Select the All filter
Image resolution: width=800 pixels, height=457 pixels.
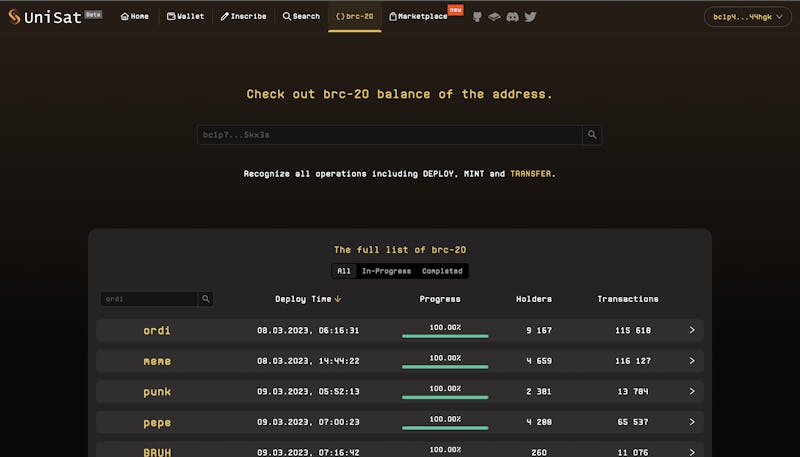click(344, 271)
